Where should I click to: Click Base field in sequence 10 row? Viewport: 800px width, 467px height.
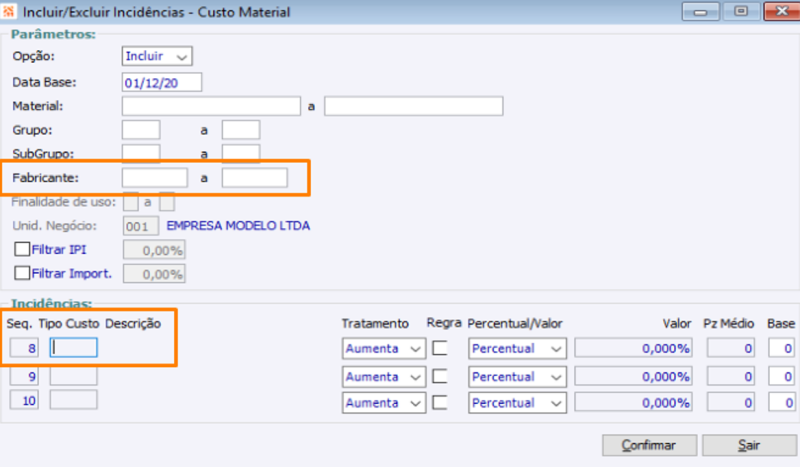(x=782, y=403)
